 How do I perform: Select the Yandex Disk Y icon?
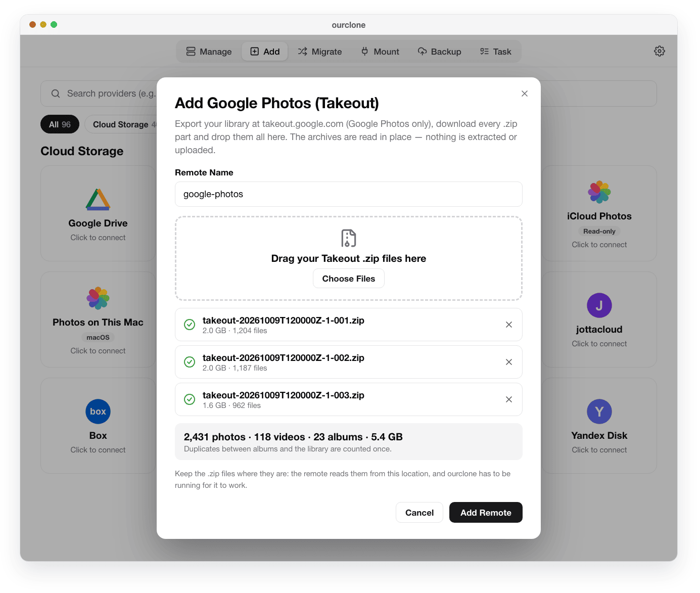tap(599, 412)
